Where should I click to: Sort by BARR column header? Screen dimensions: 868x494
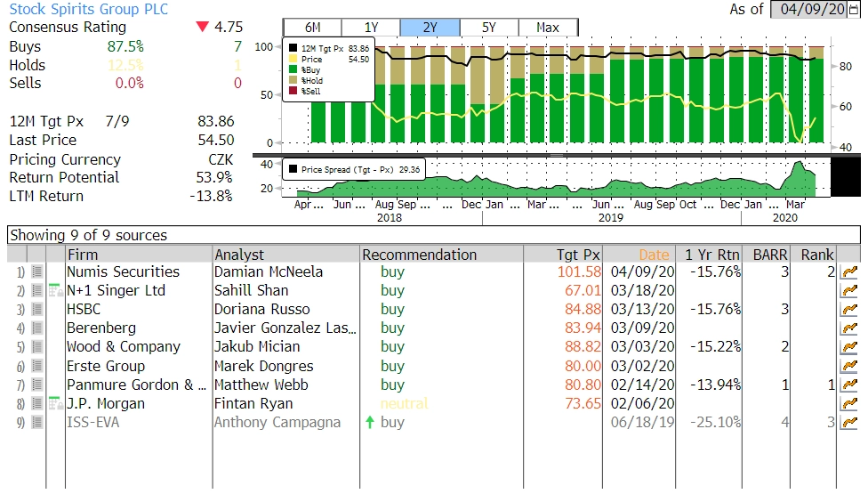click(x=767, y=255)
